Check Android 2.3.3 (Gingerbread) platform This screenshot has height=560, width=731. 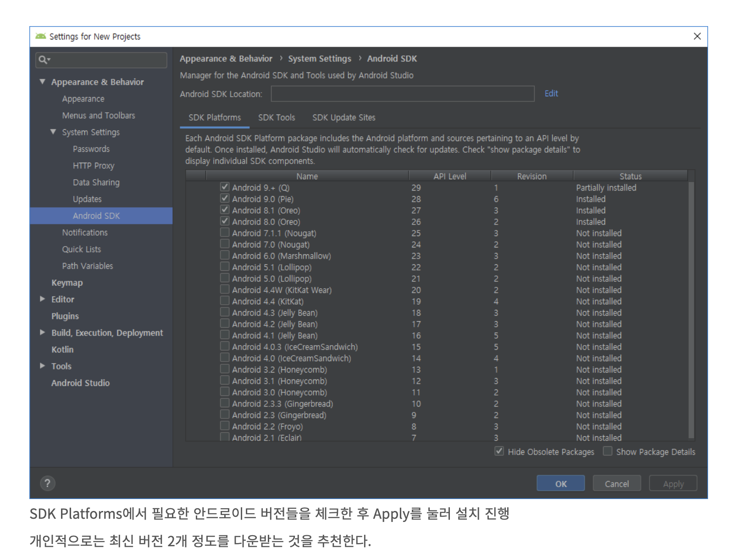[x=225, y=403]
